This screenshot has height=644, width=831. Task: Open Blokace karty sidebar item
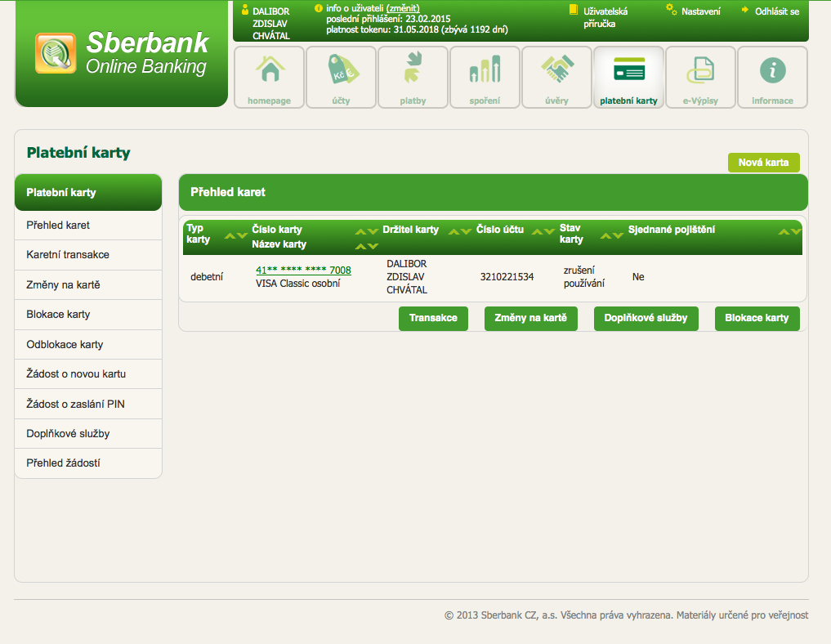(88, 315)
